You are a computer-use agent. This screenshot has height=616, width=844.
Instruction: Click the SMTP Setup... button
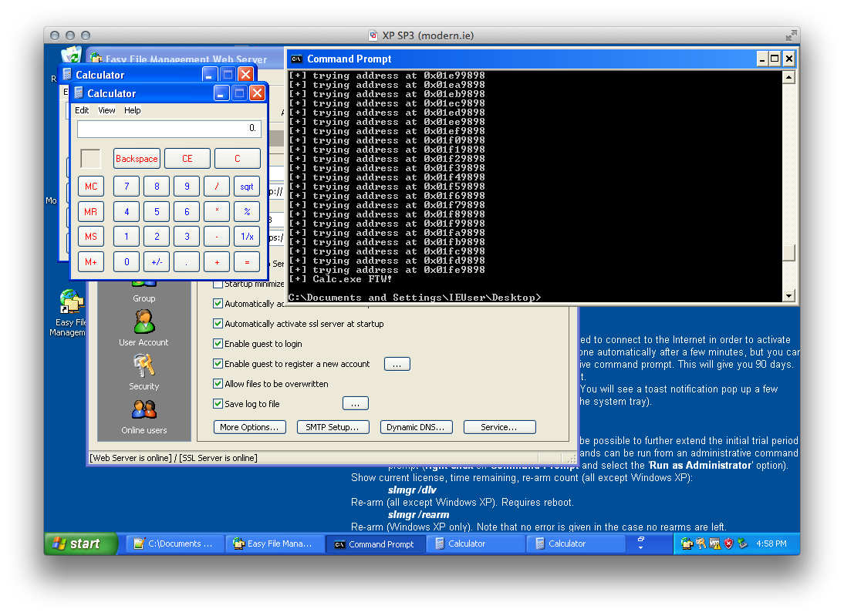tap(333, 427)
